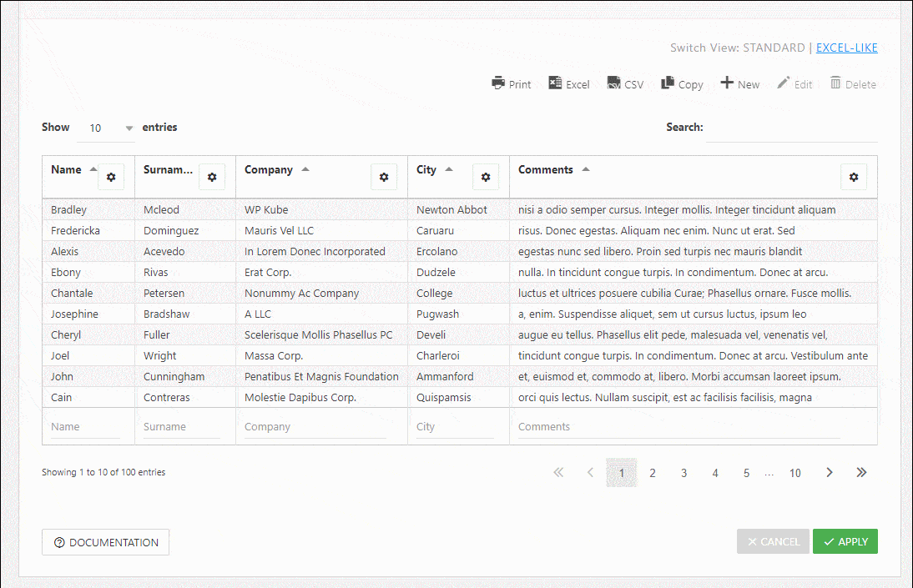The image size is (913, 588).
Task: Select the Josephine name cell
Action: (x=88, y=314)
